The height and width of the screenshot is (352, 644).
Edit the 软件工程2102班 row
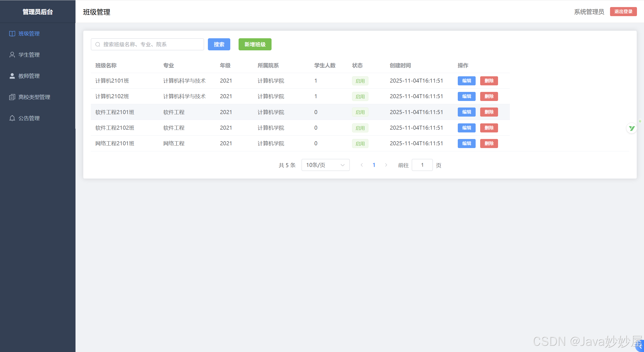pos(467,128)
